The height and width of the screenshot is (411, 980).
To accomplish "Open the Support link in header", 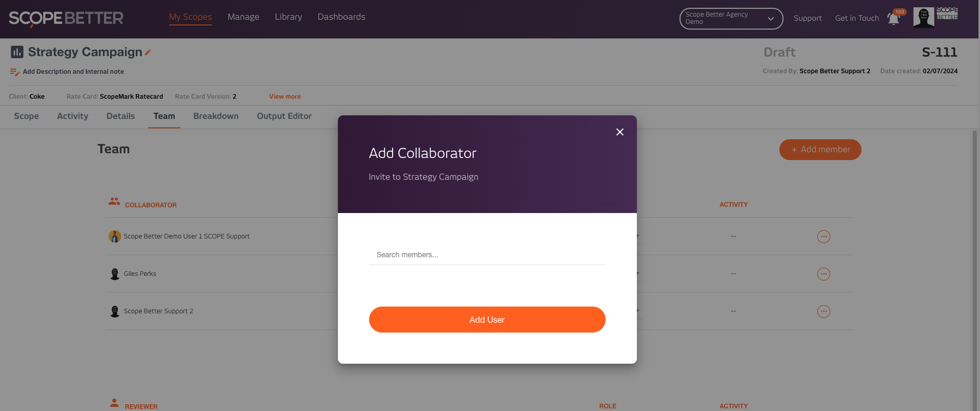I will coord(807,18).
